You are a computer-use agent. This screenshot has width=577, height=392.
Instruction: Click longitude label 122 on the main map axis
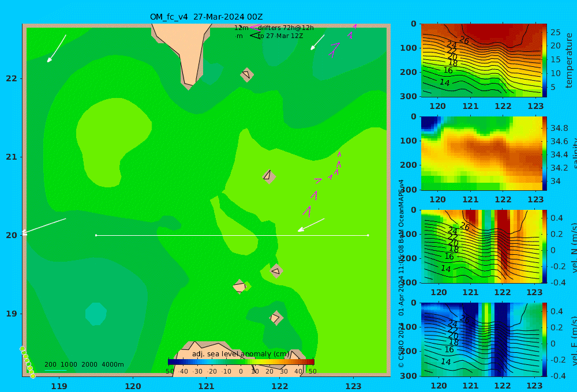(x=280, y=386)
